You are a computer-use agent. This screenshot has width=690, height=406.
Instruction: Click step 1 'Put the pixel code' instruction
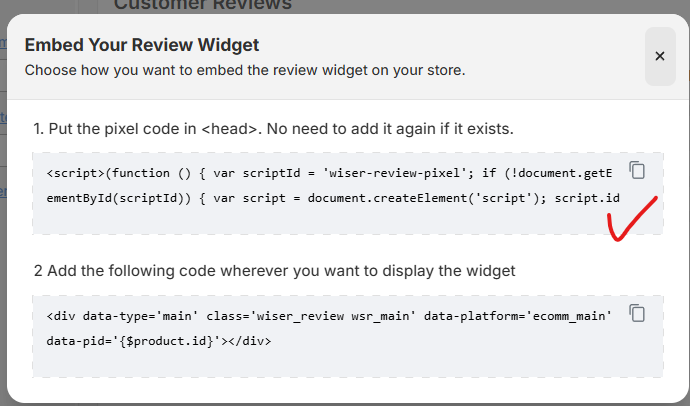tap(273, 129)
